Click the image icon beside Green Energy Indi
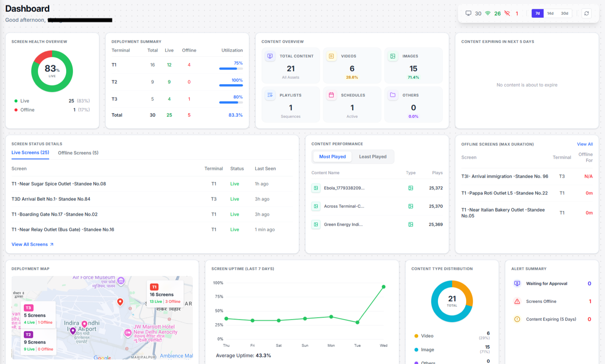The height and width of the screenshot is (364, 605). (x=316, y=225)
